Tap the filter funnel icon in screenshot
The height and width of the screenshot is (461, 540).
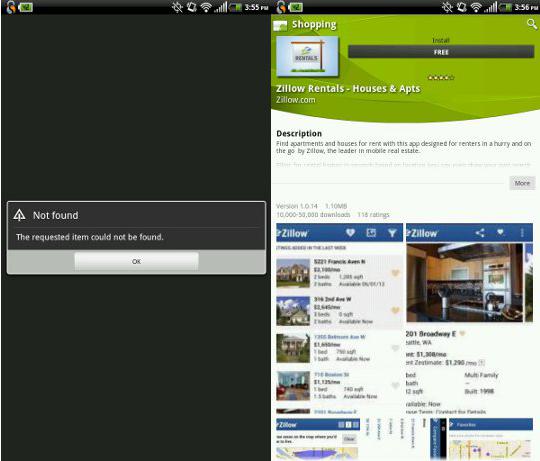392,233
